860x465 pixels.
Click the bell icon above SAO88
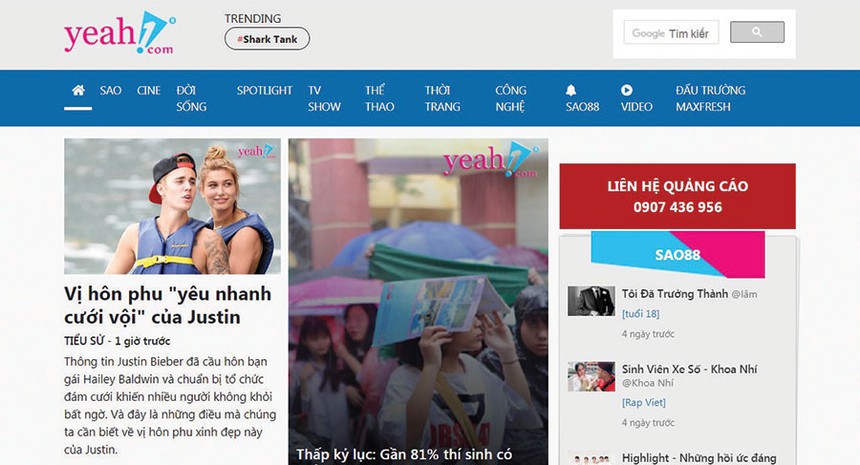click(571, 90)
